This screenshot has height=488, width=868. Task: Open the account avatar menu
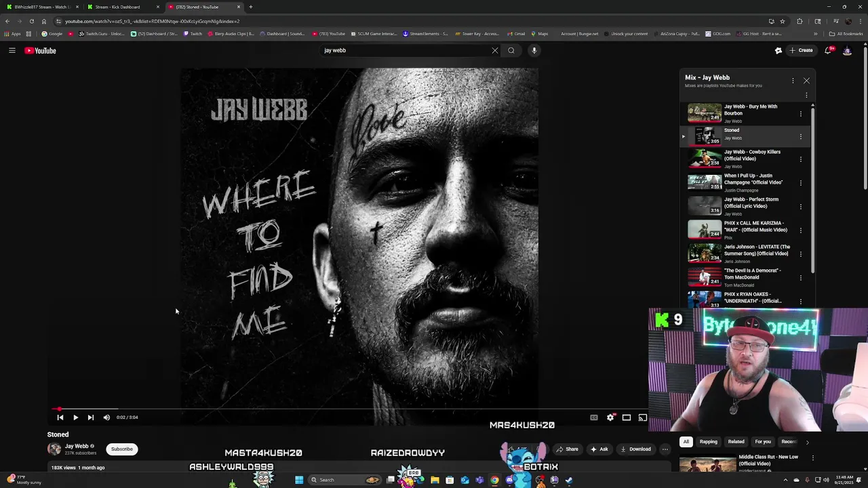click(847, 50)
